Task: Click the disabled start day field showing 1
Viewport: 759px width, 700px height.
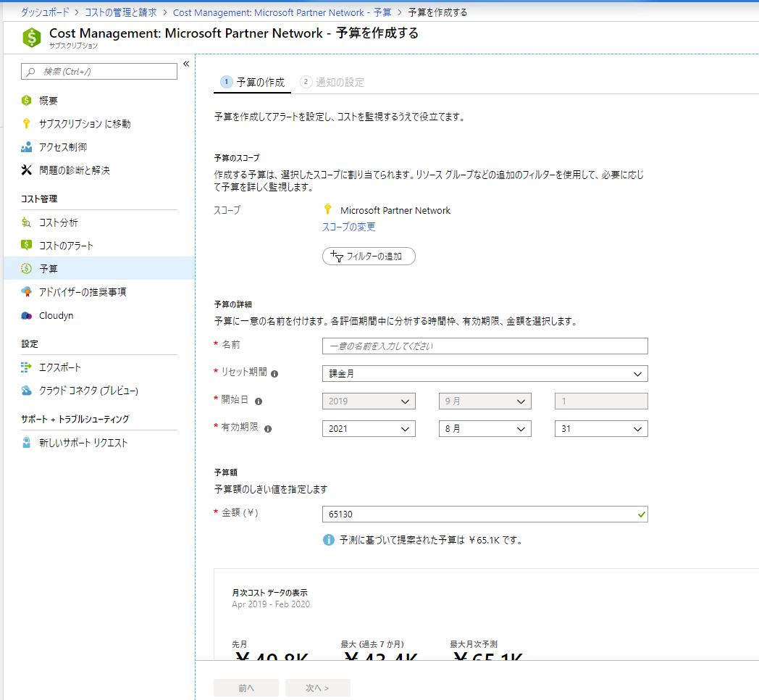Action: tap(601, 401)
